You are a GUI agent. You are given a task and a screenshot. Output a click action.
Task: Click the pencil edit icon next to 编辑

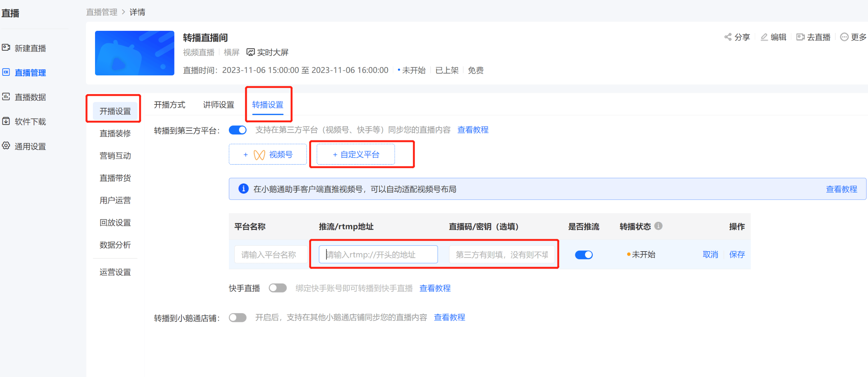[764, 37]
